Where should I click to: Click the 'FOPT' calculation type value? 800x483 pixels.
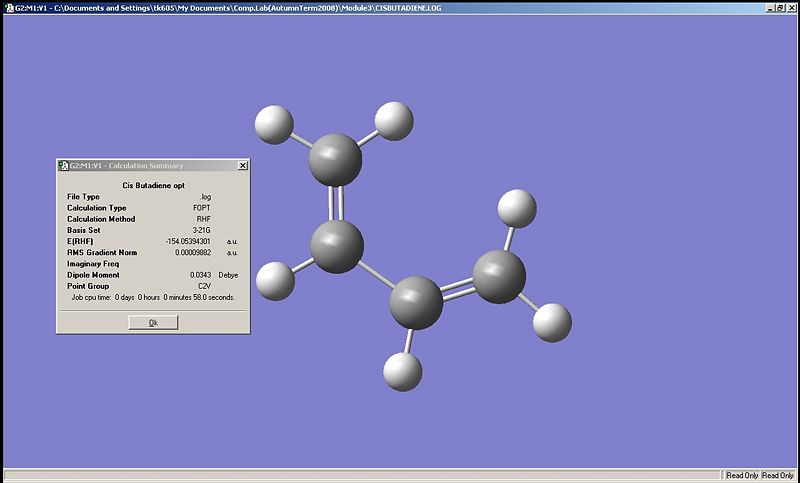tap(202, 208)
